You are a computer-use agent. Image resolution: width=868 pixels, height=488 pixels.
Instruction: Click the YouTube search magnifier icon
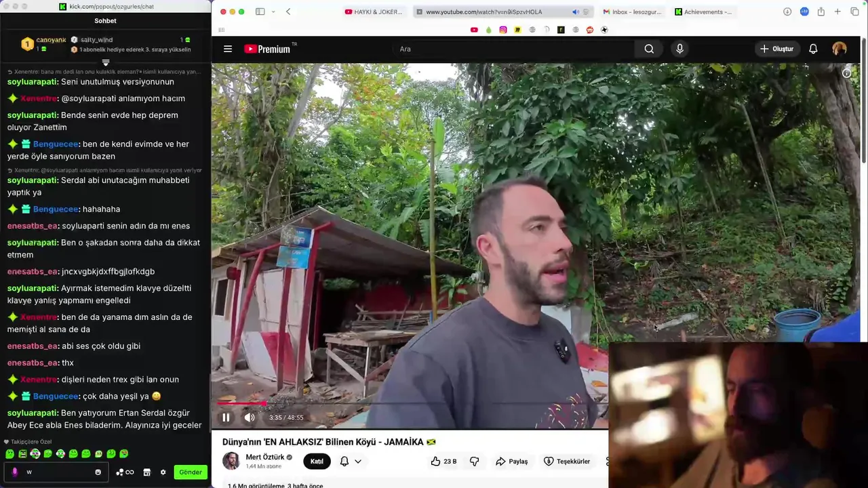(x=649, y=49)
